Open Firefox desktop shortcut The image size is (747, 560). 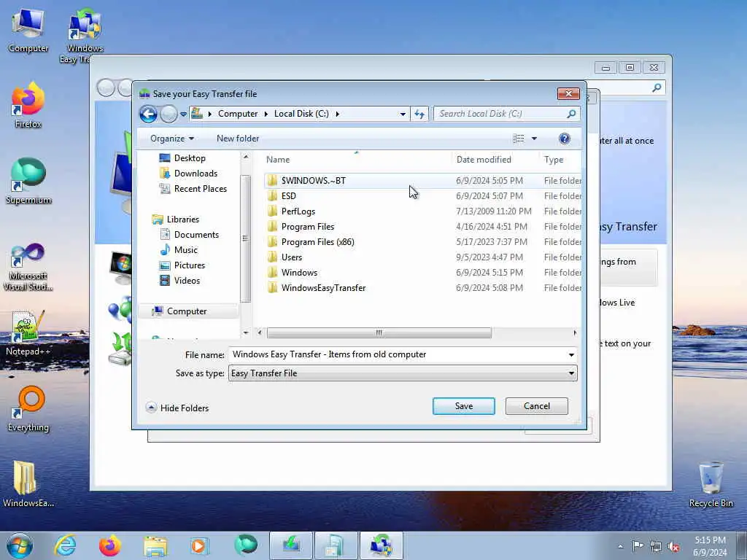click(28, 106)
